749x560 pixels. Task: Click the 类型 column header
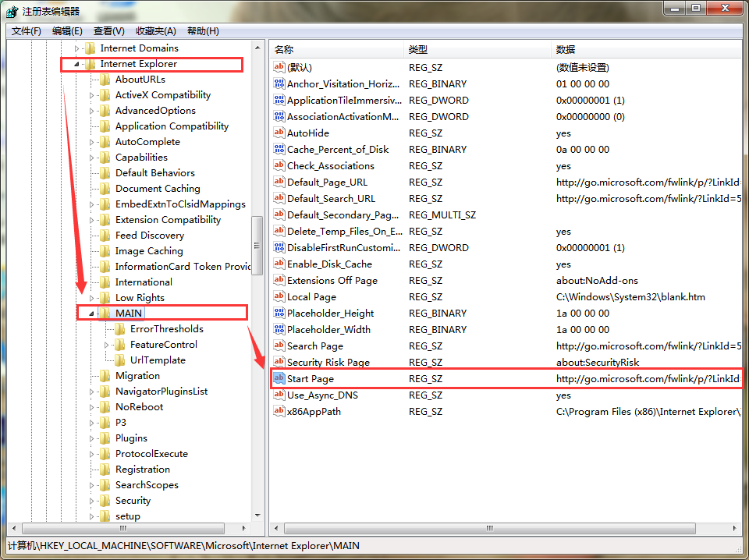476,49
